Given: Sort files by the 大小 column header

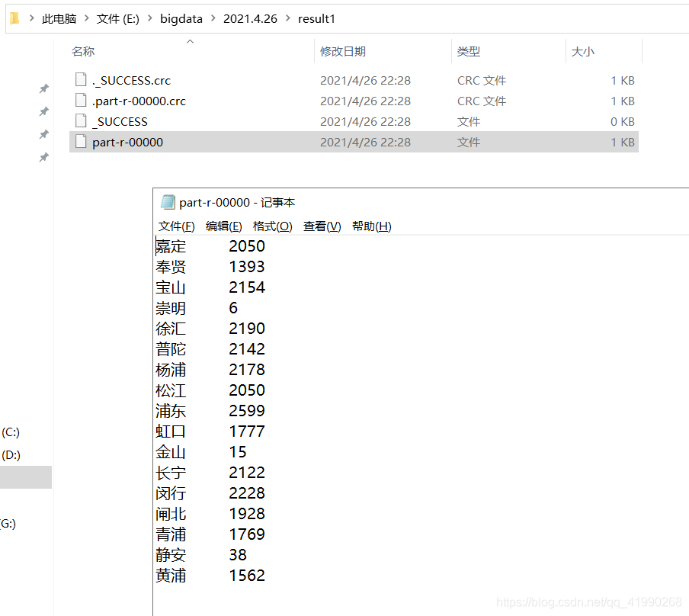Looking at the screenshot, I should (x=582, y=51).
